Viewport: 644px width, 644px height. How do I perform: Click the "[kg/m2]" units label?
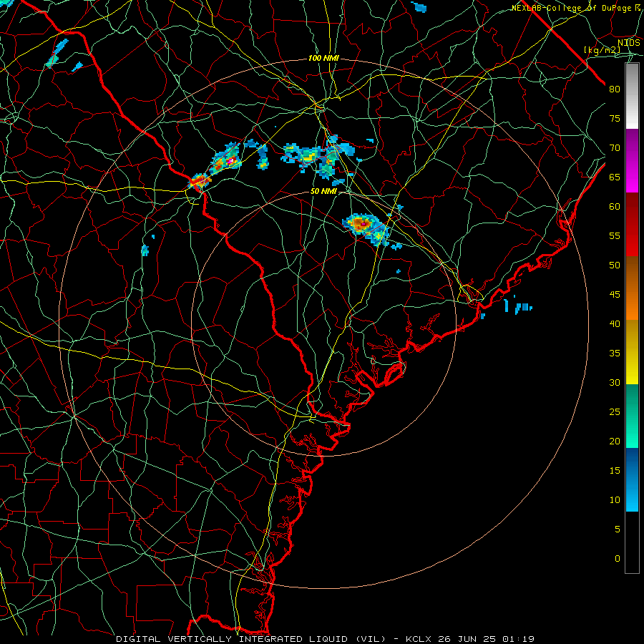(602, 50)
